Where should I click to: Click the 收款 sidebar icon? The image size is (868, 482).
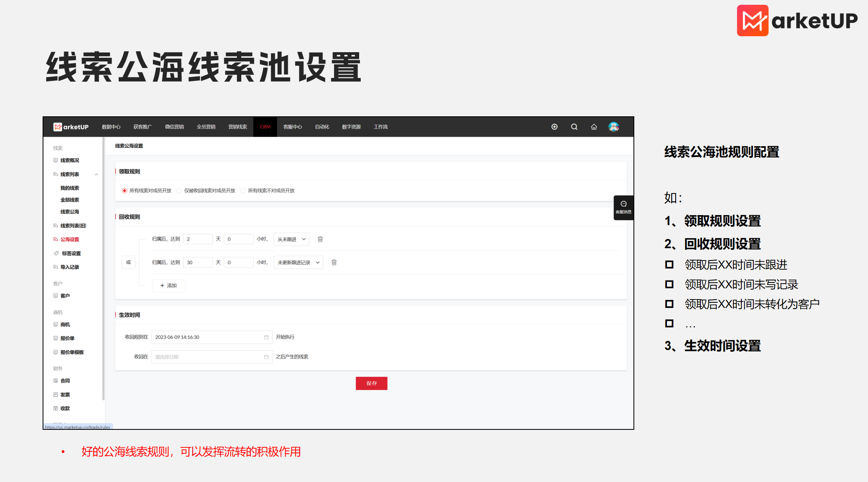(x=56, y=408)
